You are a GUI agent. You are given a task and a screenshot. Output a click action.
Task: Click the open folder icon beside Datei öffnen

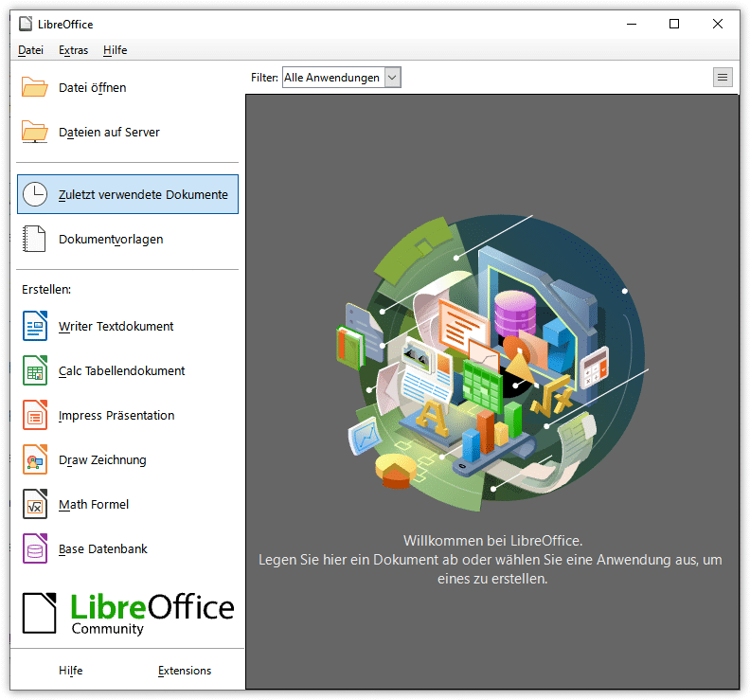[x=34, y=87]
